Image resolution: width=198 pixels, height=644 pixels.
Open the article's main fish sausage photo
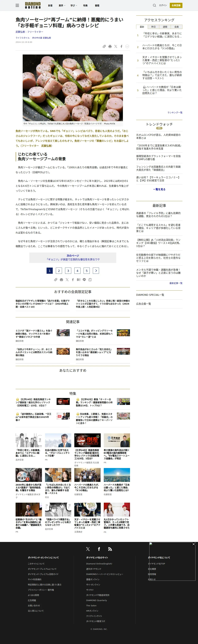[x=73, y=88]
